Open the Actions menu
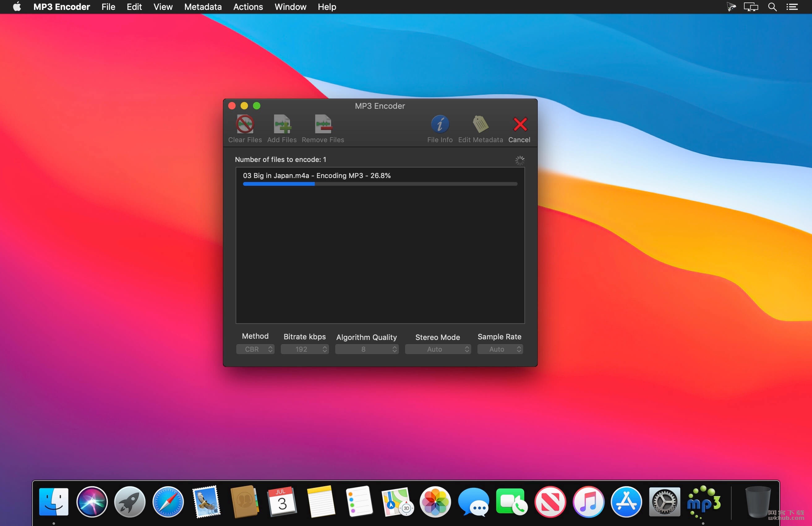 pos(248,7)
